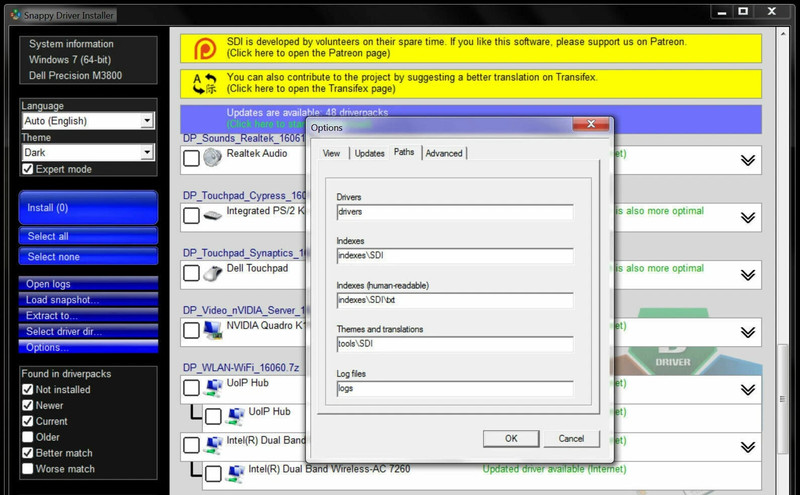
Task: Check the Integrated PS/2 driver box
Action: (191, 215)
